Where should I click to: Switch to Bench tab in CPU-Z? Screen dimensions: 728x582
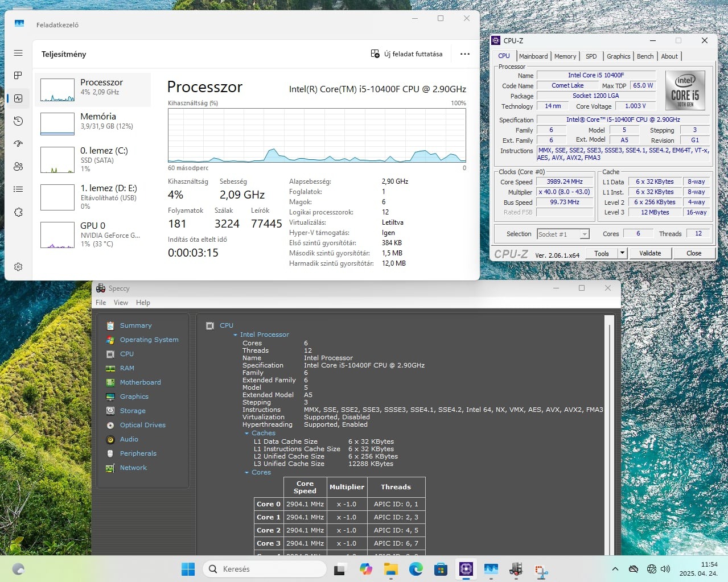point(645,56)
